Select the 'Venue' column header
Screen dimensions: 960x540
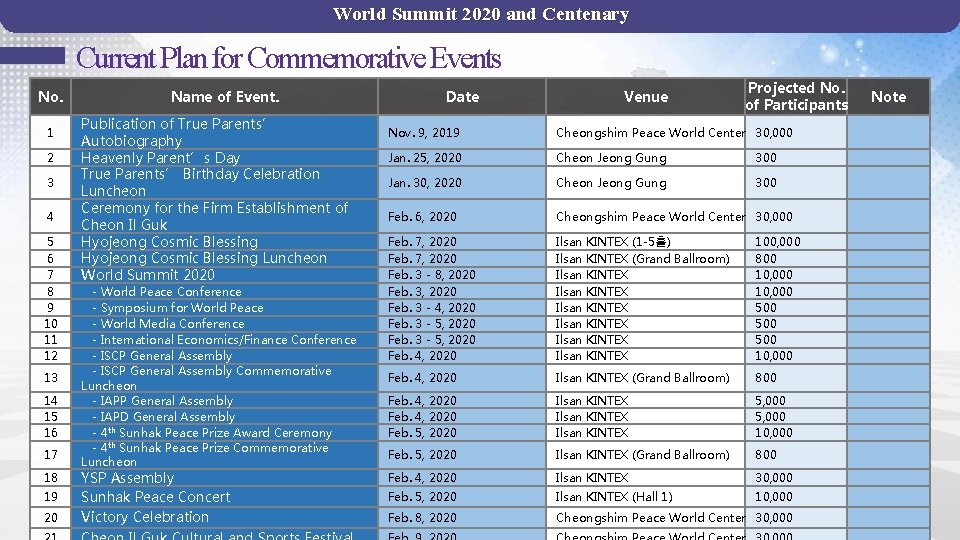coord(645,97)
